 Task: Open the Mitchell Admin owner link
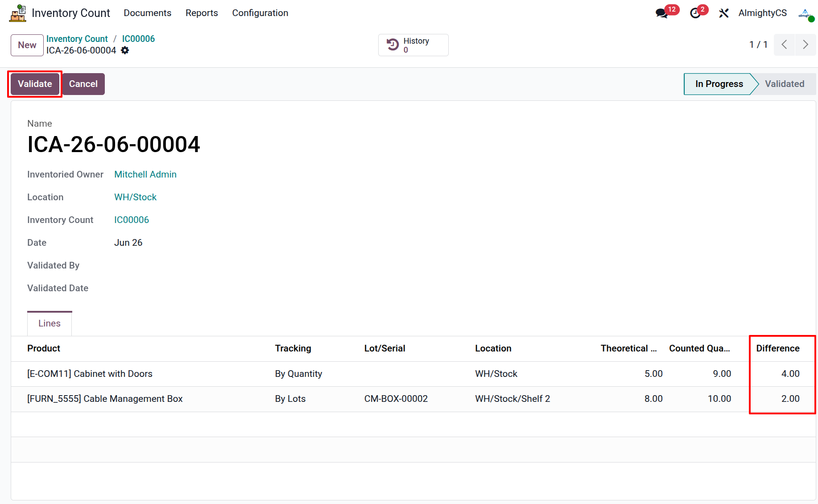click(x=145, y=174)
